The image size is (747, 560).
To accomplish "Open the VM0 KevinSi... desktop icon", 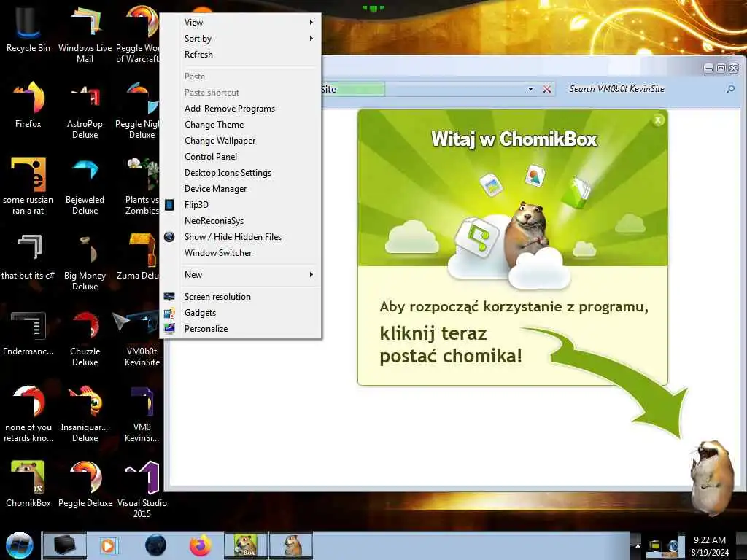I will coord(142,413).
